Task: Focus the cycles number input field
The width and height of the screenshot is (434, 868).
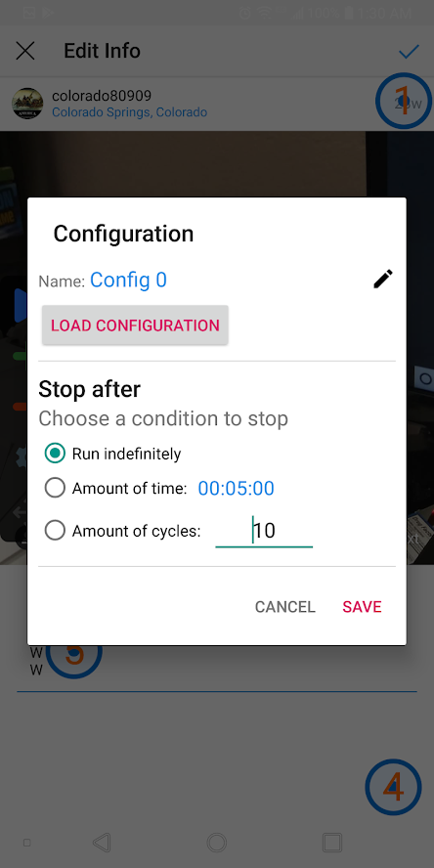Action: click(x=264, y=532)
